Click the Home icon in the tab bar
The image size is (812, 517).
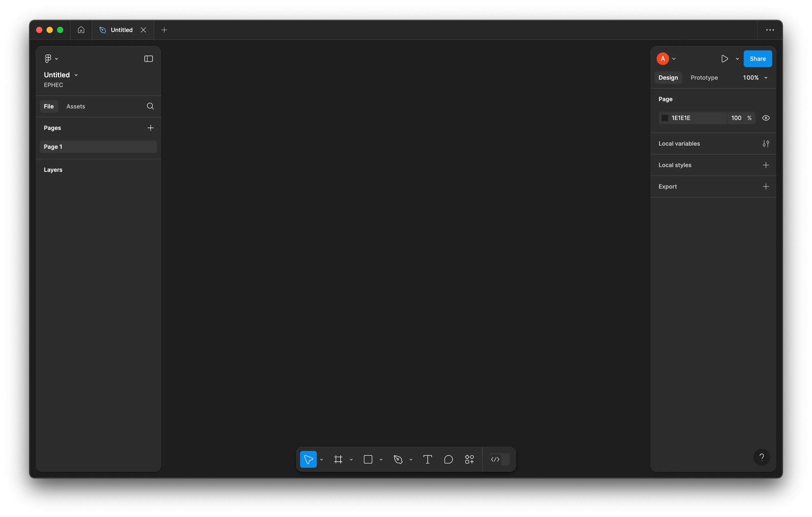tap(81, 30)
